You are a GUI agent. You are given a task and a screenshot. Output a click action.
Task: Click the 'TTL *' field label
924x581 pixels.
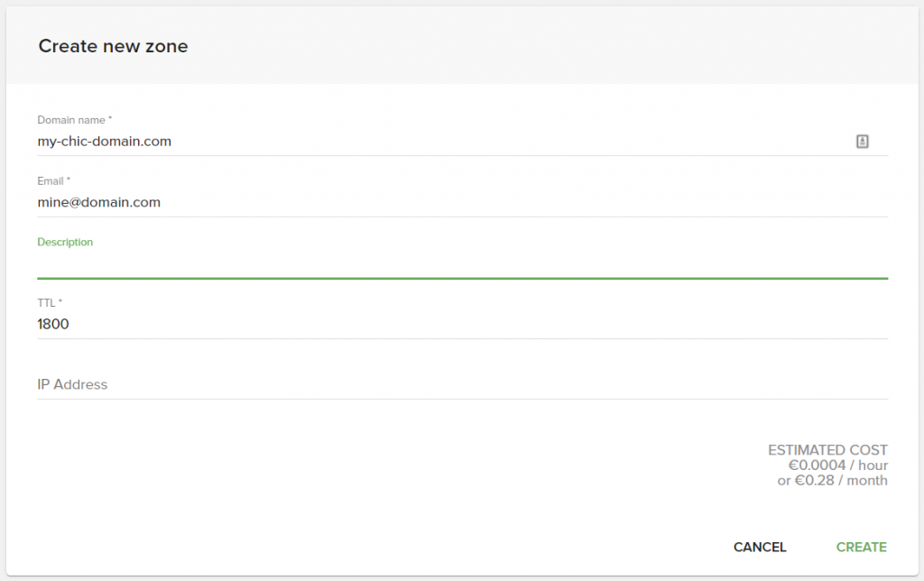click(50, 303)
